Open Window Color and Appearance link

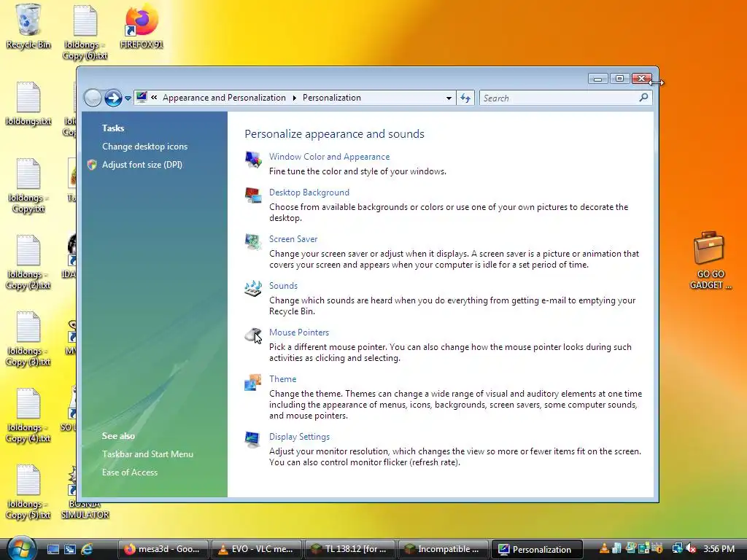pos(329,157)
